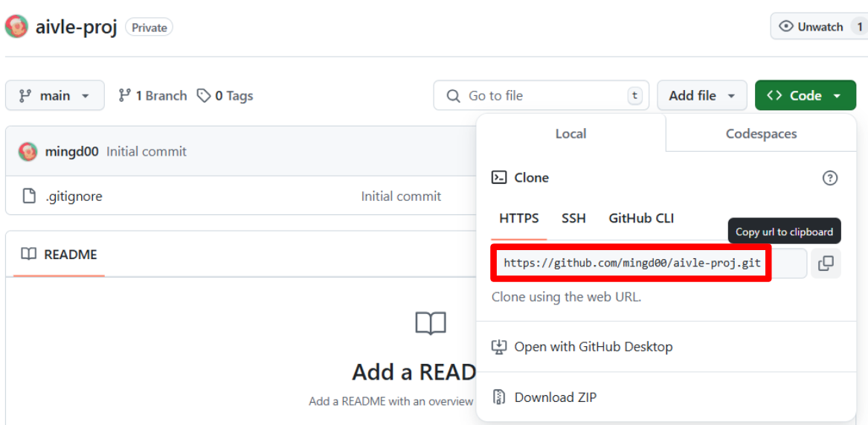
Task: Switch to the Codespaces tab
Action: 761,133
